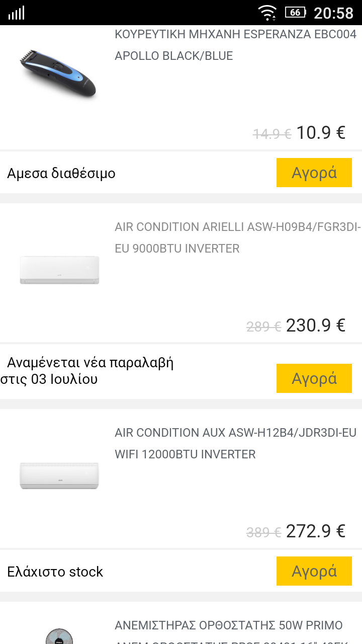
Task: Tap the Αμεσα διαθέσιμο availability label
Action: coord(61,174)
